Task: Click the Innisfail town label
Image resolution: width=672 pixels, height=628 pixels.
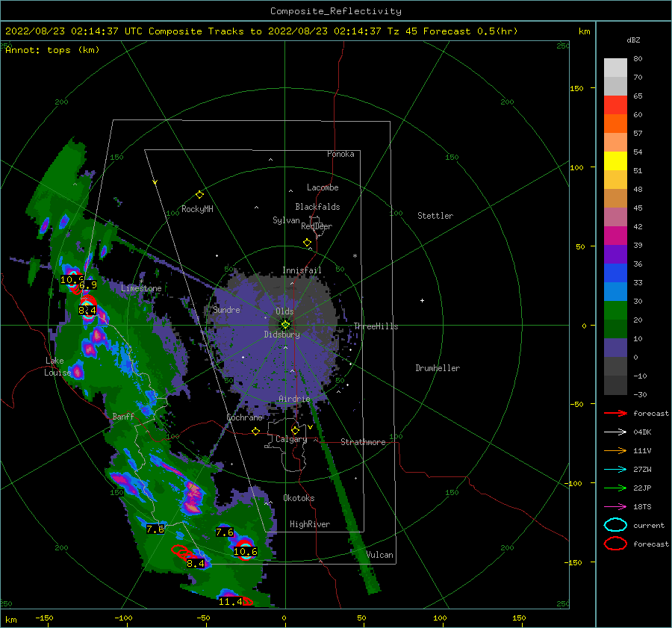Action: click(x=302, y=270)
